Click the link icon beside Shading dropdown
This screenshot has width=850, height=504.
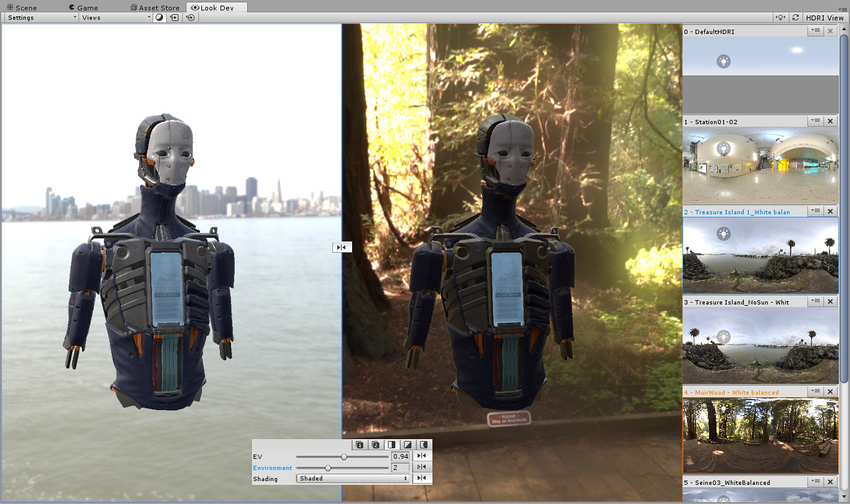pos(422,478)
